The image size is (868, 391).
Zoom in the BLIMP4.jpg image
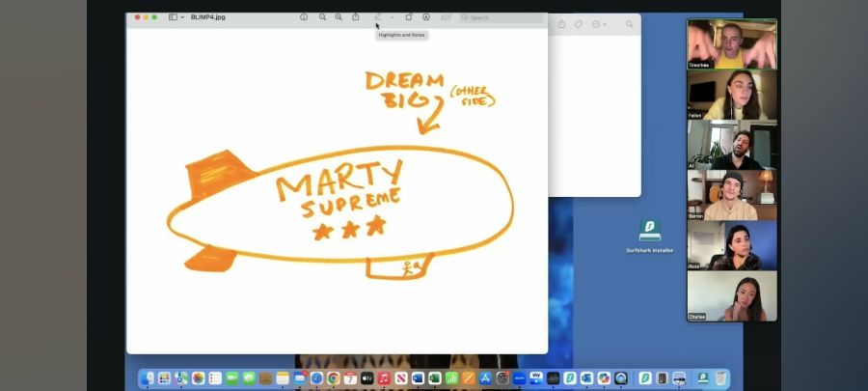(339, 17)
